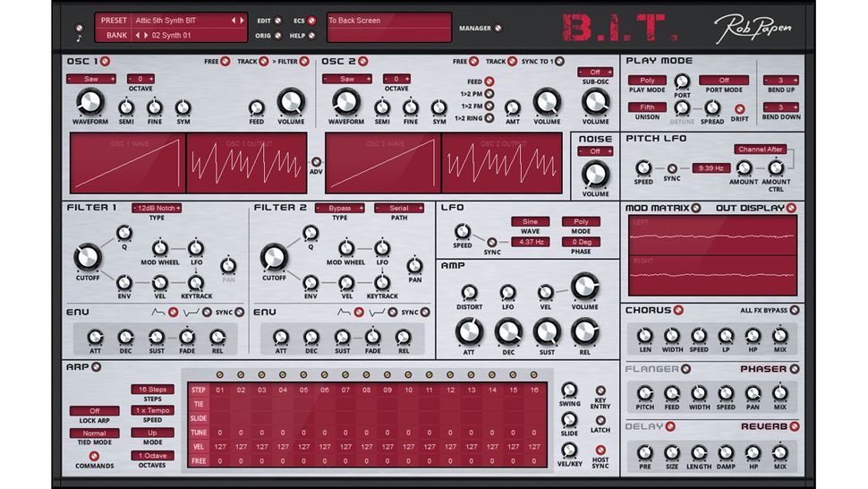Enable arpeggiator Host Sync
This screenshot has height=489, width=868.
coord(600,450)
